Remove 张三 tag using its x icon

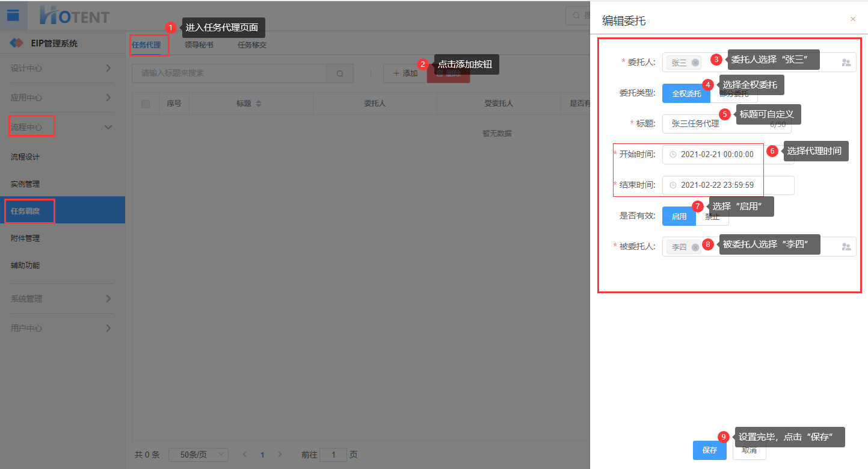(695, 63)
